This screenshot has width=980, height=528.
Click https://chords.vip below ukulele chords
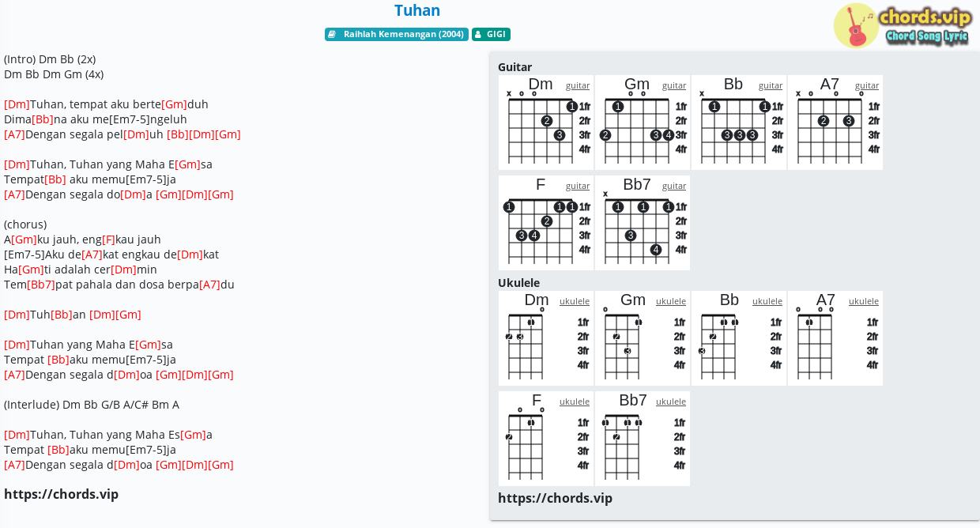555,498
